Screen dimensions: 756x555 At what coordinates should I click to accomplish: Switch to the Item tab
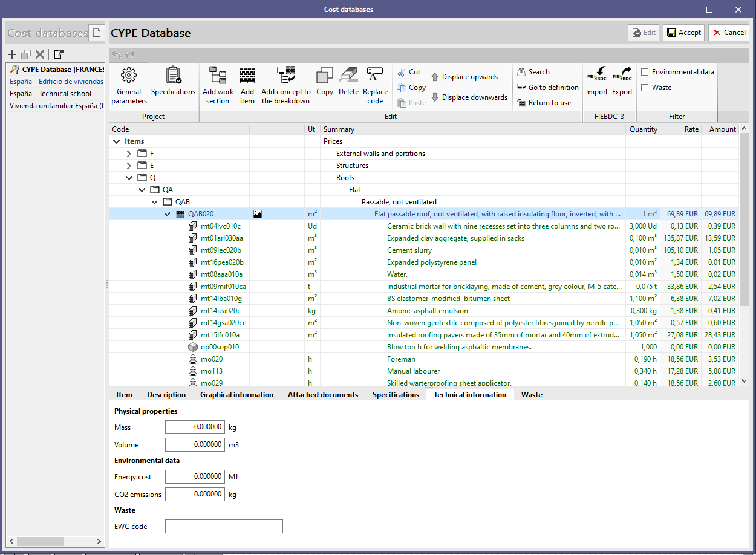[x=124, y=395]
